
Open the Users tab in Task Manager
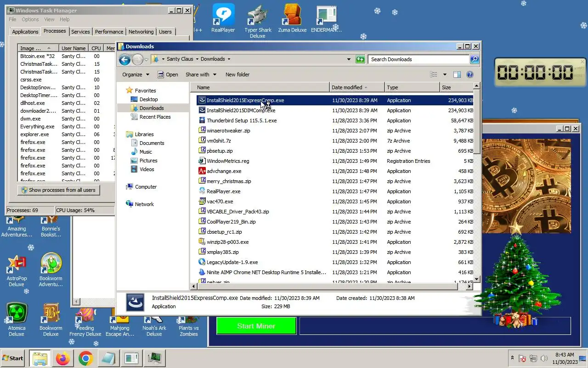[165, 32]
